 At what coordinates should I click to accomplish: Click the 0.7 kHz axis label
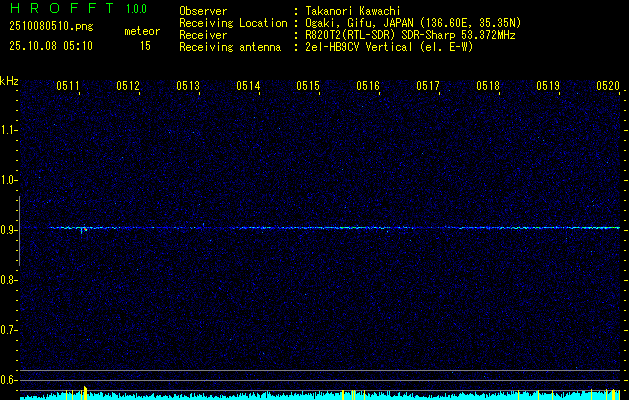7,330
